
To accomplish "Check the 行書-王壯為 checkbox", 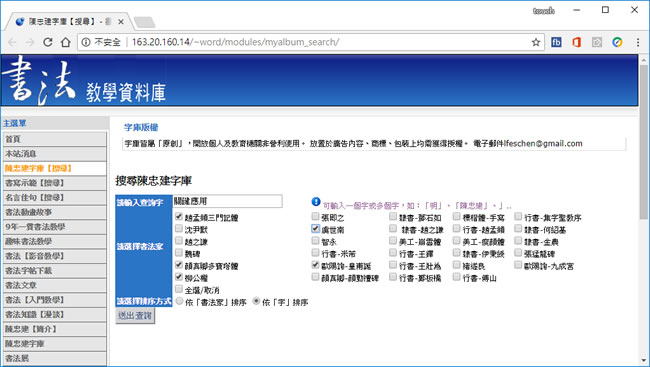I will pyautogui.click(x=393, y=265).
